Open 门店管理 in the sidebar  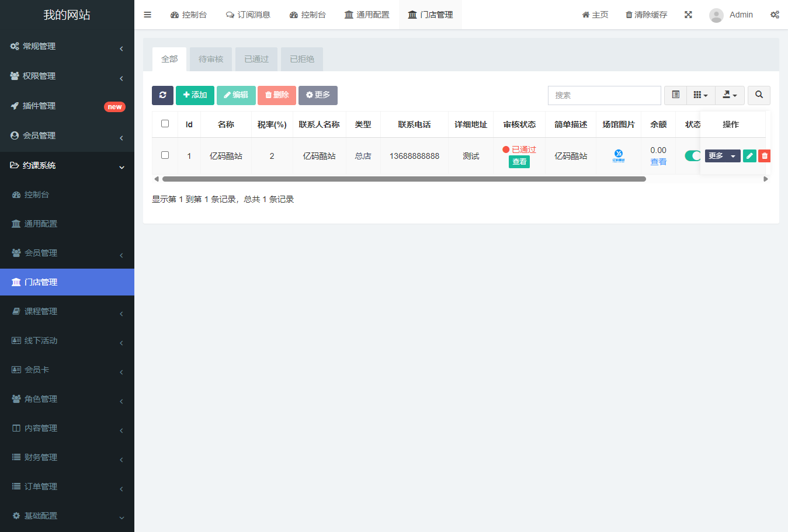tap(67, 282)
